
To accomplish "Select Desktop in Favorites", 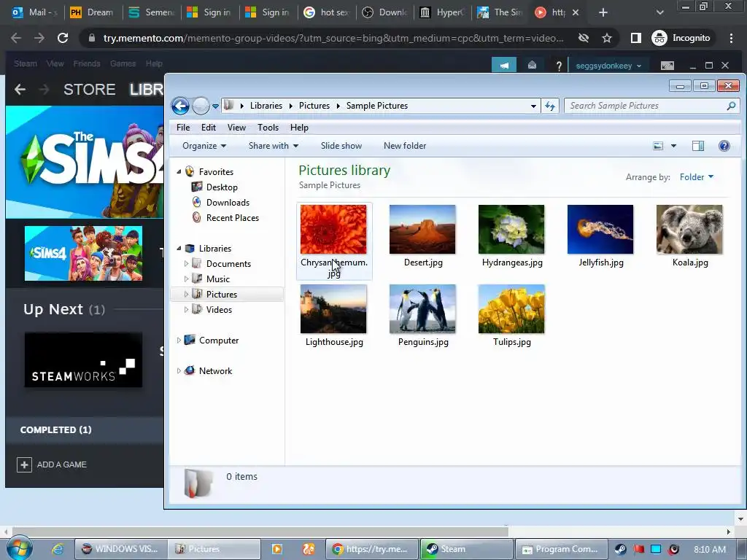I will (x=222, y=187).
